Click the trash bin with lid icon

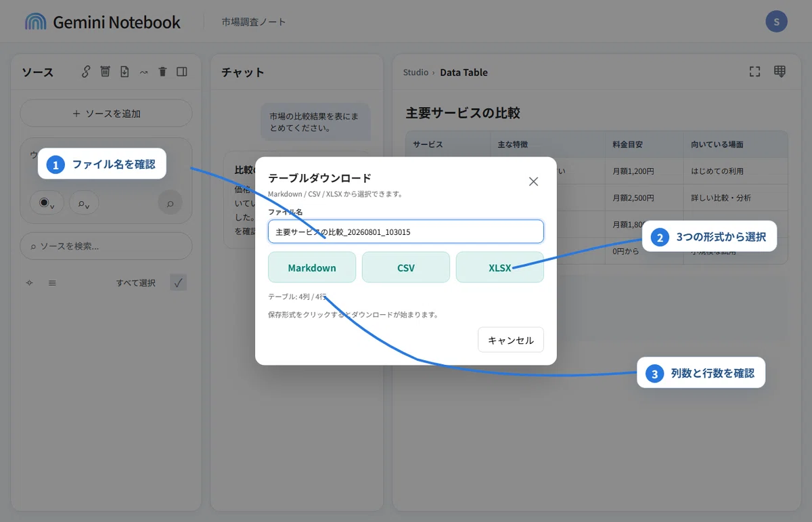coord(105,72)
